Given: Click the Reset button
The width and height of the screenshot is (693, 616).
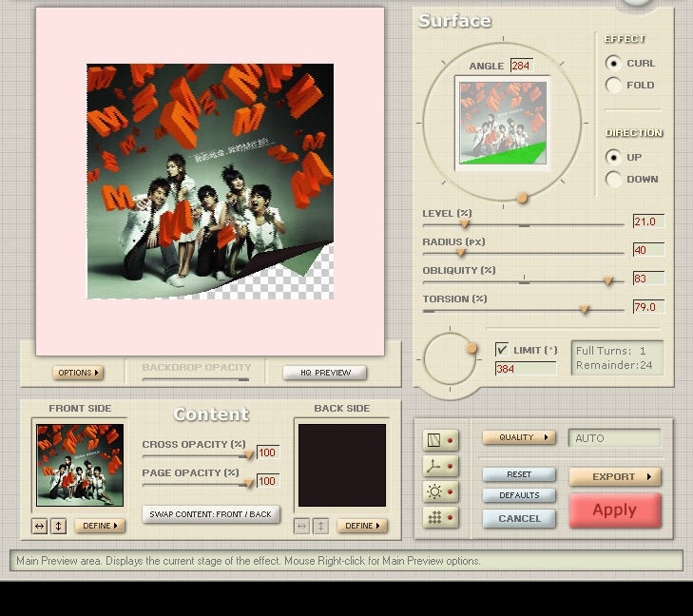Looking at the screenshot, I should click(519, 474).
